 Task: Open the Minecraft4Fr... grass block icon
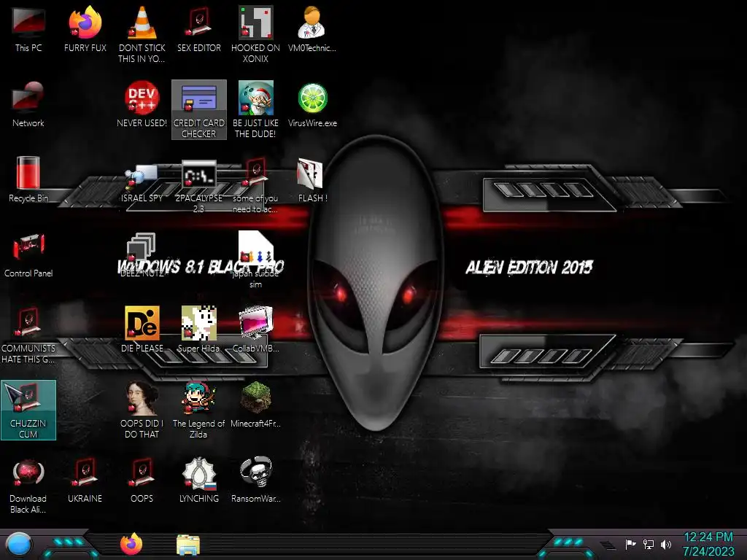256,405
